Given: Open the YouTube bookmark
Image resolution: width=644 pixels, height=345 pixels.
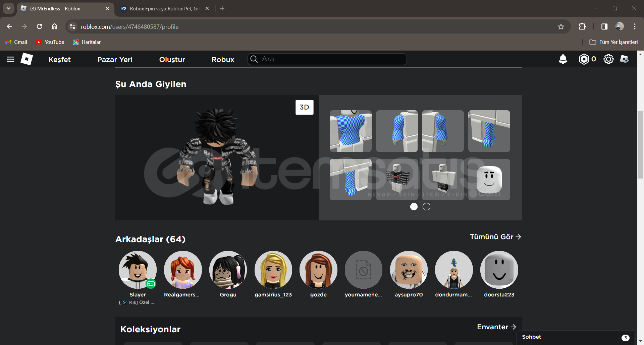Looking at the screenshot, I should tap(50, 42).
